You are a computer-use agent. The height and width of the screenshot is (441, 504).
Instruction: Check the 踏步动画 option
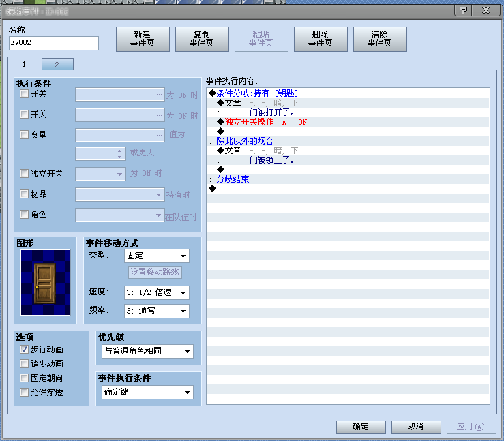point(24,363)
